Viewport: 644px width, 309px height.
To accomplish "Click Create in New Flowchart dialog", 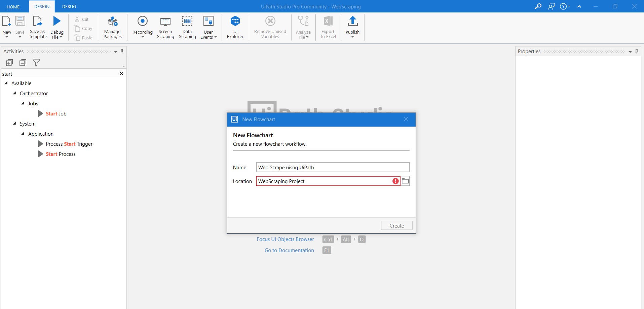I will click(x=396, y=226).
